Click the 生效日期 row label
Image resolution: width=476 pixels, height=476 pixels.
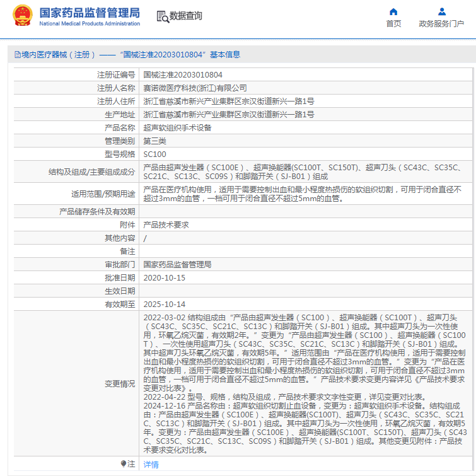click(120, 291)
